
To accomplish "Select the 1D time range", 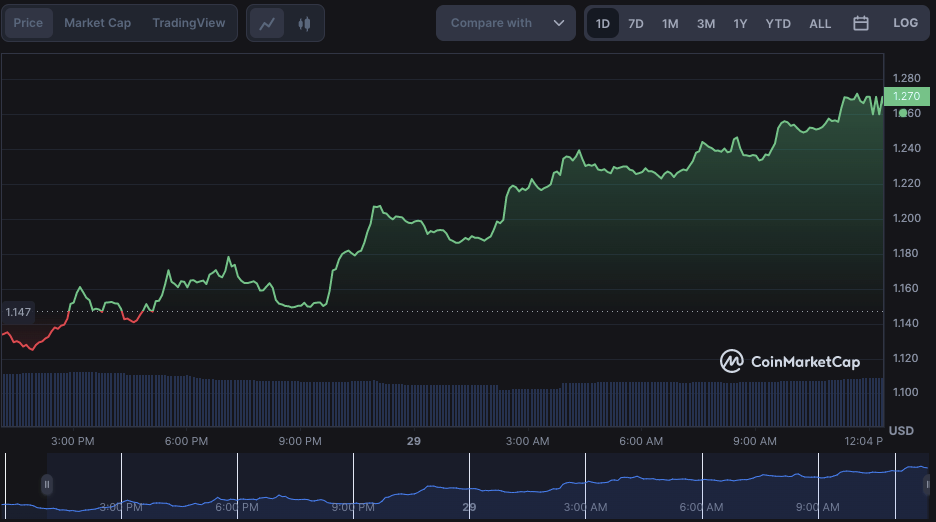I will pos(603,23).
